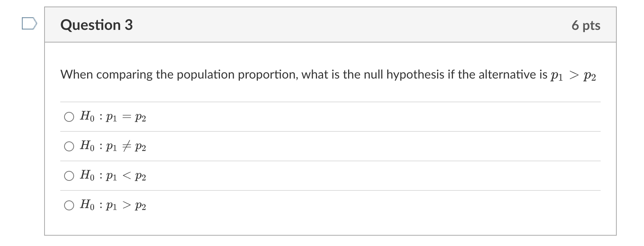The width and height of the screenshot is (644, 246).
Task: Click the answer label text H0: p1 > p2
Action: pos(113,205)
